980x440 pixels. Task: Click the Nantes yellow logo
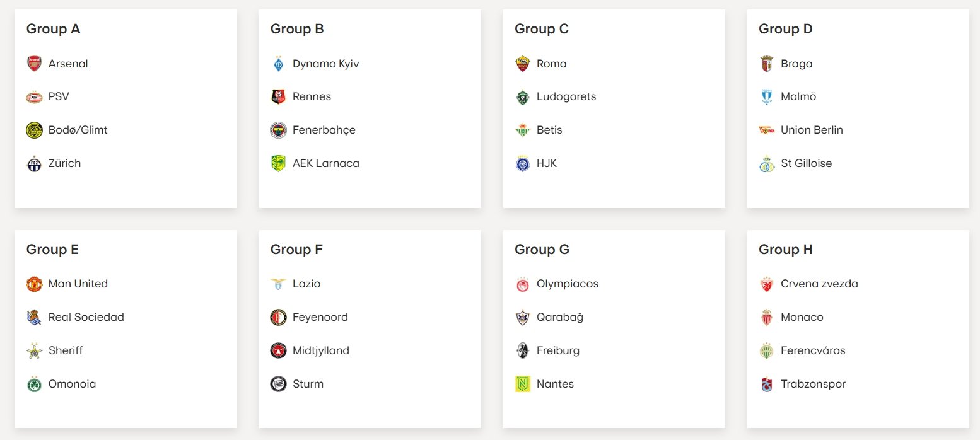pyautogui.click(x=522, y=384)
